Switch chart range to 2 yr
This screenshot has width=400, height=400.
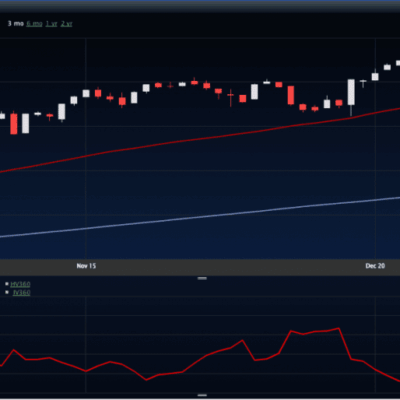click(x=66, y=24)
